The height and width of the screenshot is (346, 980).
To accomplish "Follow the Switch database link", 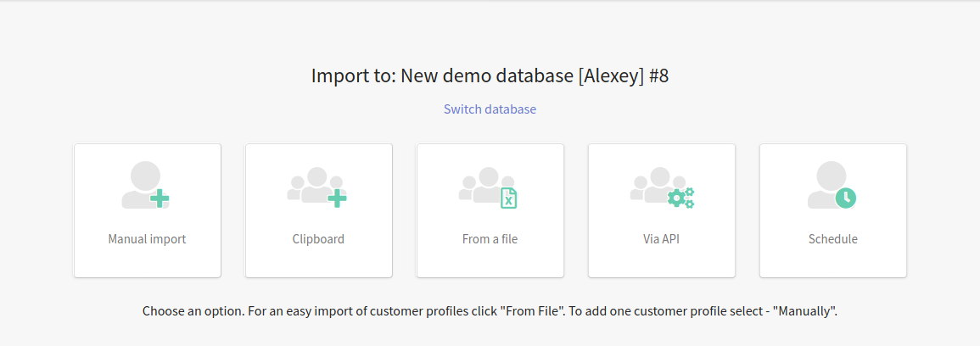I will (x=490, y=109).
